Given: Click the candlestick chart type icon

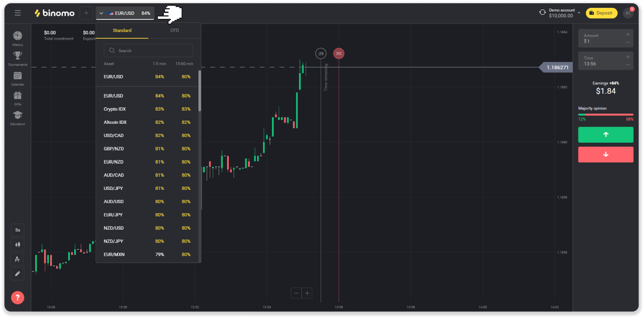Looking at the screenshot, I should [17, 244].
